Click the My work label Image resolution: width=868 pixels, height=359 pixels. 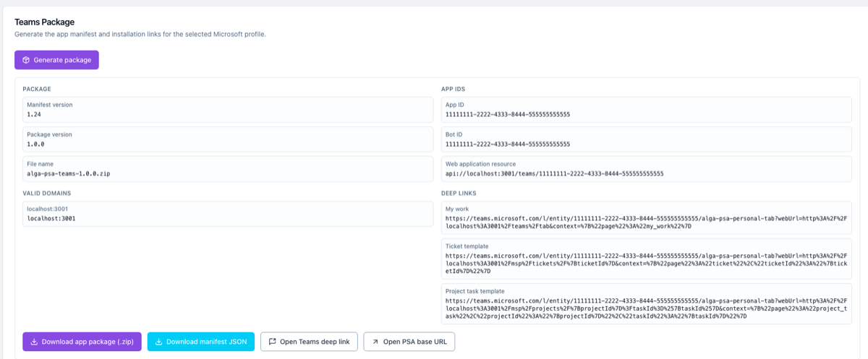point(457,209)
